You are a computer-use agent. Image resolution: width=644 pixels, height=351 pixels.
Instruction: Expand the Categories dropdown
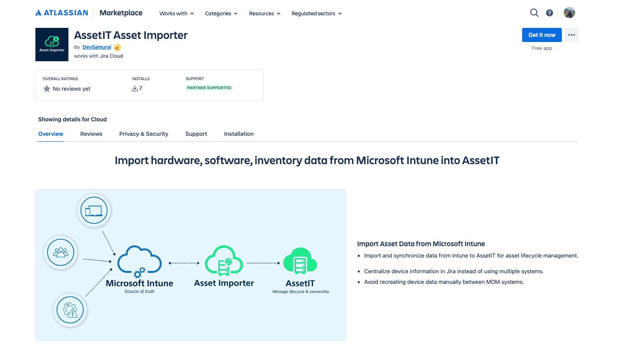tap(221, 13)
